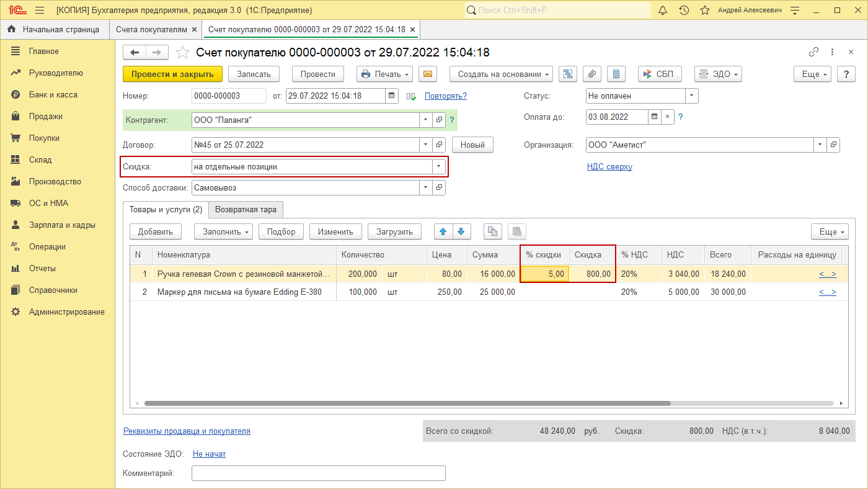The image size is (868, 489).
Task: Click the Комментарий input field
Action: pos(319,473)
